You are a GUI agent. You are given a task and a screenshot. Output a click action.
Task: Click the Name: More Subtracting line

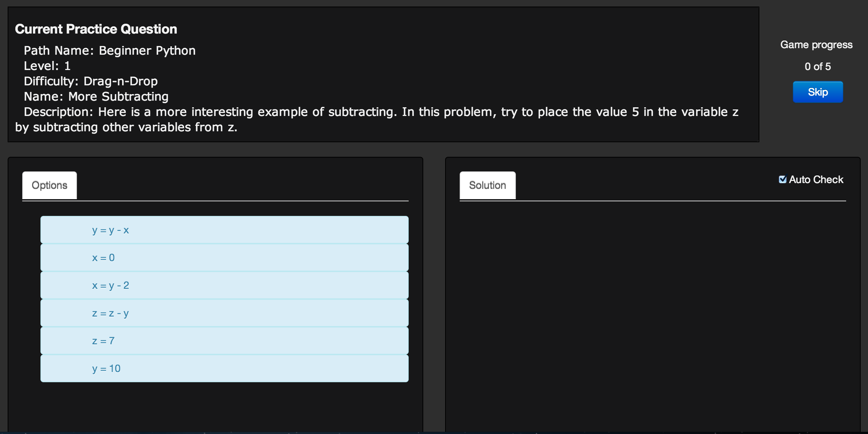click(x=96, y=96)
